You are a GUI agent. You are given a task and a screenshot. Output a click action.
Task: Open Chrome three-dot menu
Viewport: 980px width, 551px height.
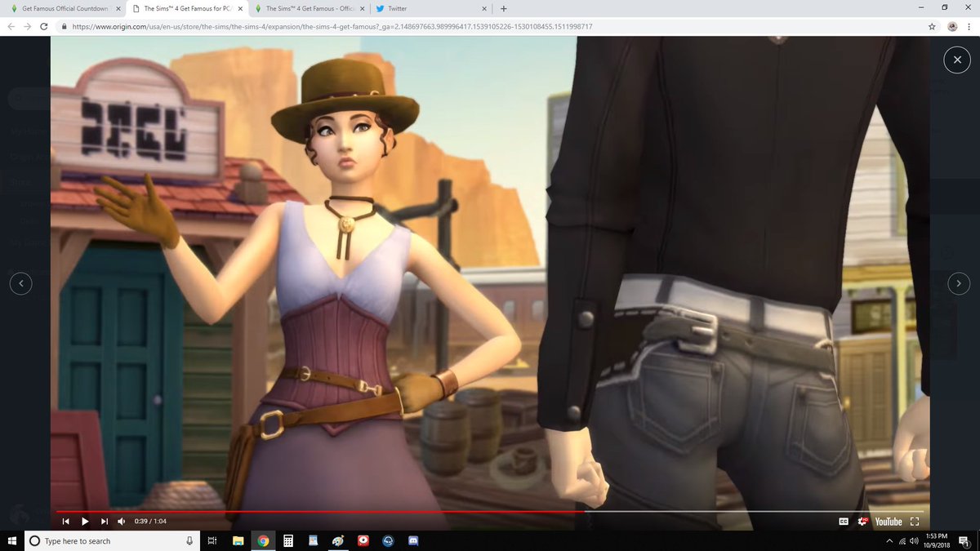(970, 26)
